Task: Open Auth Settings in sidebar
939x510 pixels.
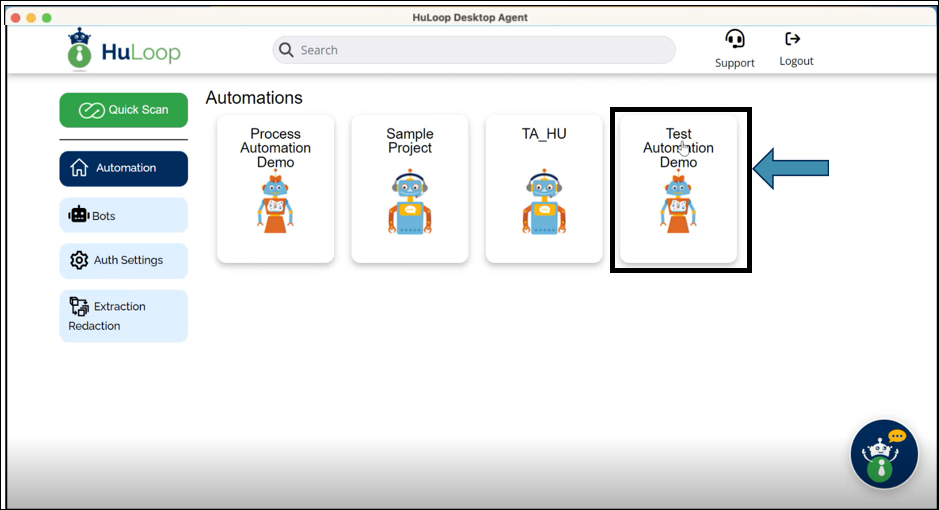Action: pos(124,261)
